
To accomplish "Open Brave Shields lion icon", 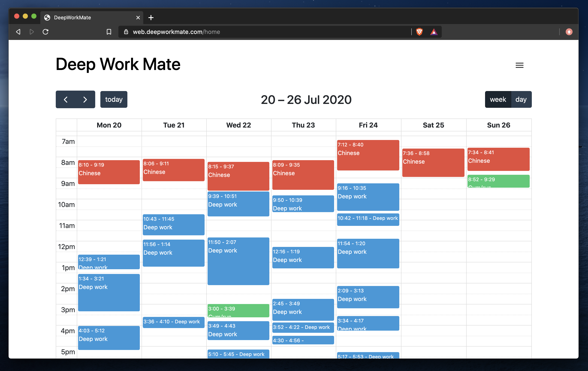I will [419, 32].
